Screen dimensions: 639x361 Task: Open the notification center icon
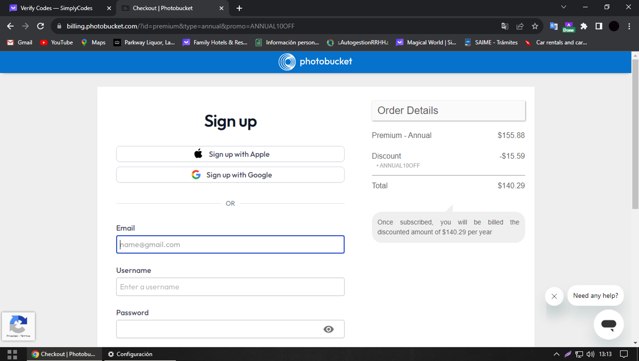pyautogui.click(x=624, y=354)
